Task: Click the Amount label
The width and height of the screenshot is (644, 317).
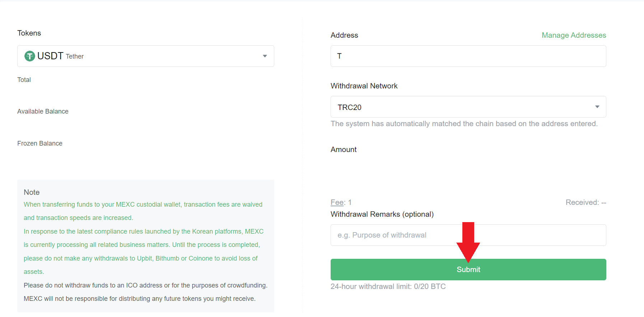Action: 344,150
